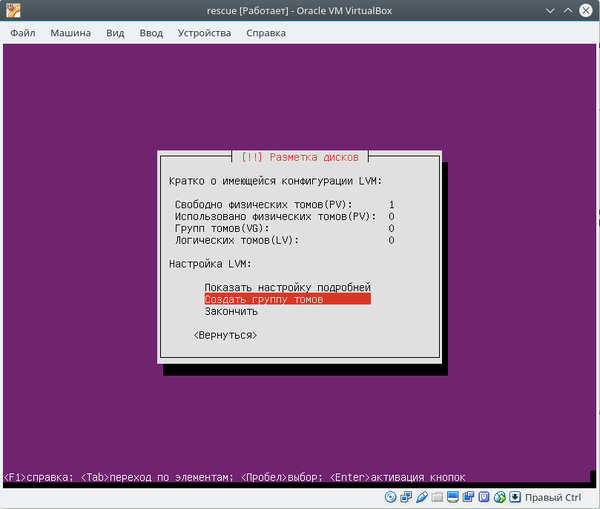600x509 pixels.
Task: Click the display monitor status icon
Action: point(453,497)
